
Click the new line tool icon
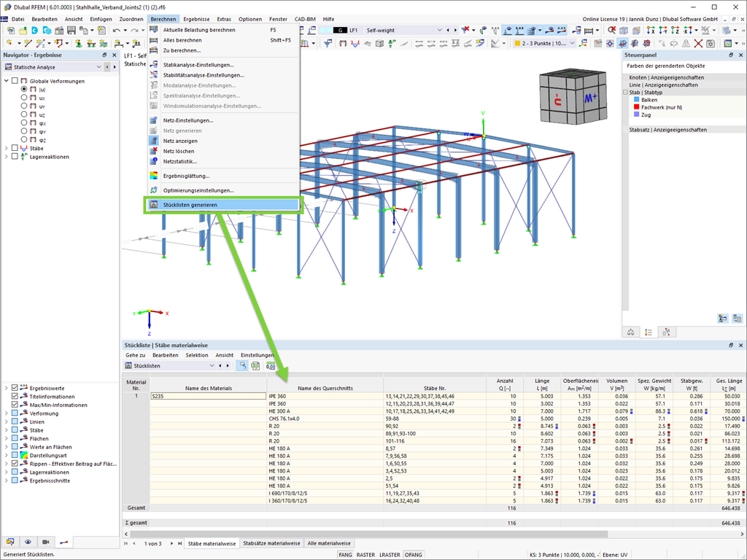[x=28, y=43]
